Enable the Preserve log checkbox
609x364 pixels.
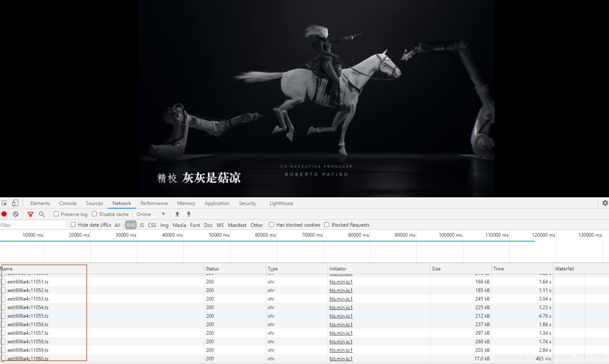(56, 214)
